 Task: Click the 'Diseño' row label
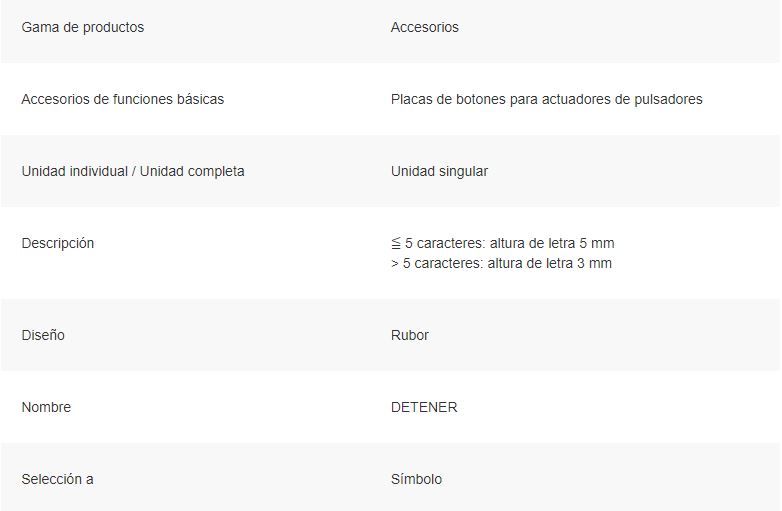click(x=43, y=335)
